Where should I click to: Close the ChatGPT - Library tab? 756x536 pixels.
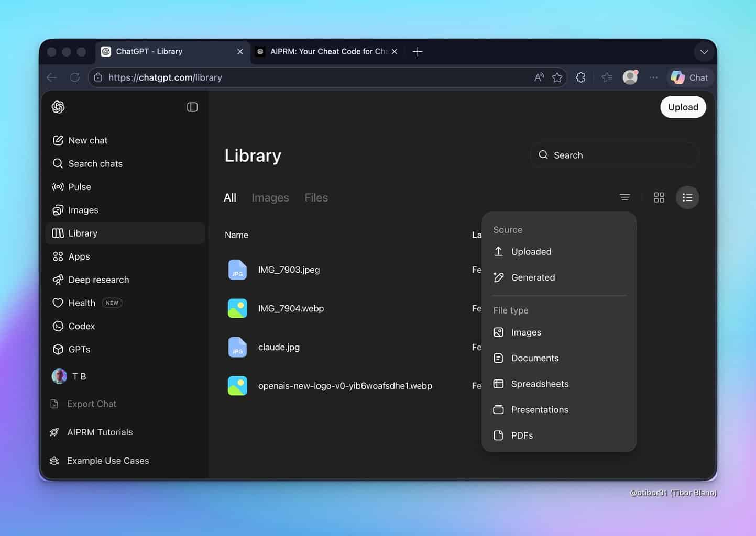click(240, 51)
